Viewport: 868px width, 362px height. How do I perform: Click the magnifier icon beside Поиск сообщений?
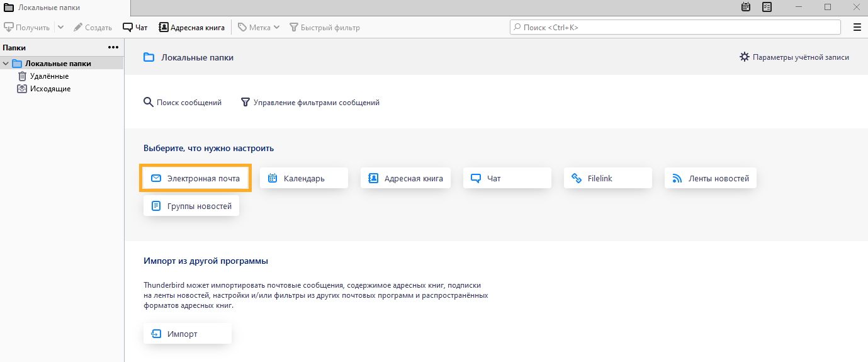[149, 103]
